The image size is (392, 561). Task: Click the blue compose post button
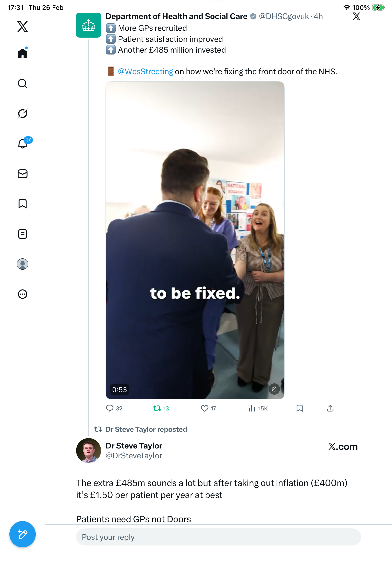23,534
